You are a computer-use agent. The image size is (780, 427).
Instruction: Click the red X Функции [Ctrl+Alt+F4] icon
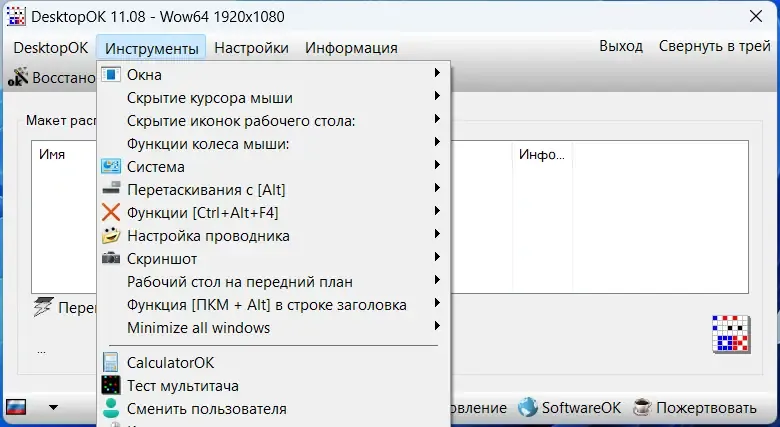111,212
